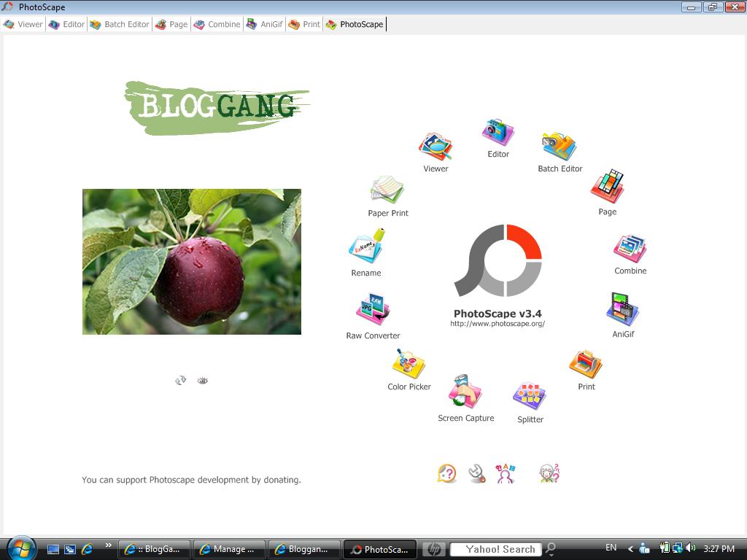Click the apple photo thumbnail
747x560 pixels.
[192, 262]
